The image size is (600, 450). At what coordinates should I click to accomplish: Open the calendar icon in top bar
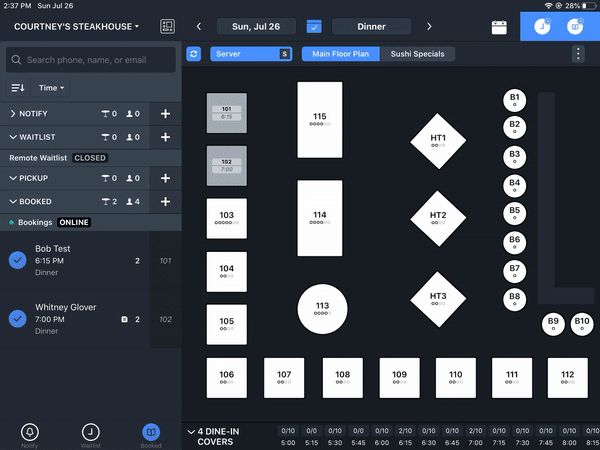499,26
